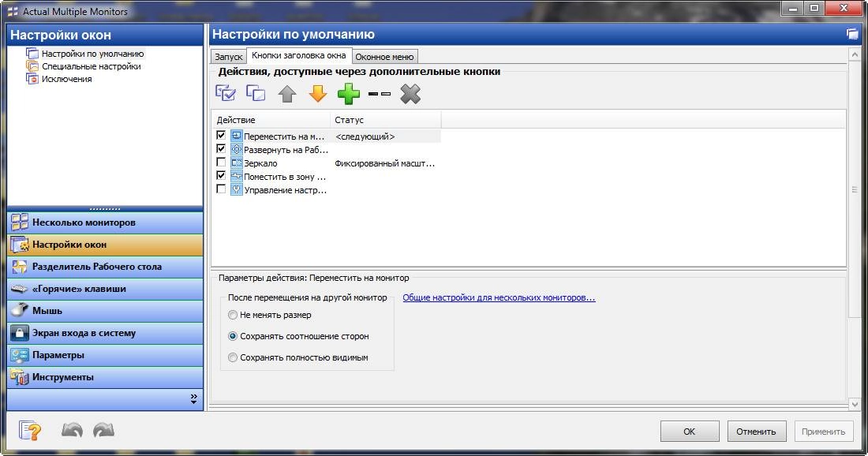Click icon of Управление настр row
868x456 pixels.
(237, 190)
